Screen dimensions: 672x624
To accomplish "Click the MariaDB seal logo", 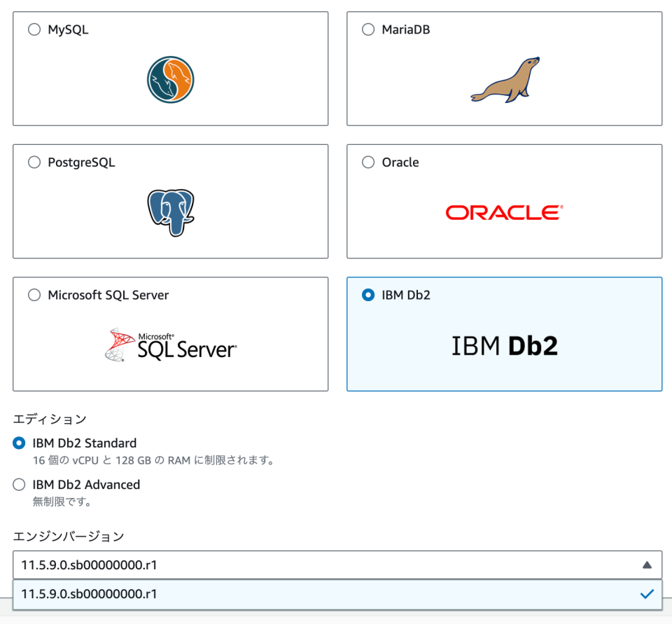I will tap(504, 79).
